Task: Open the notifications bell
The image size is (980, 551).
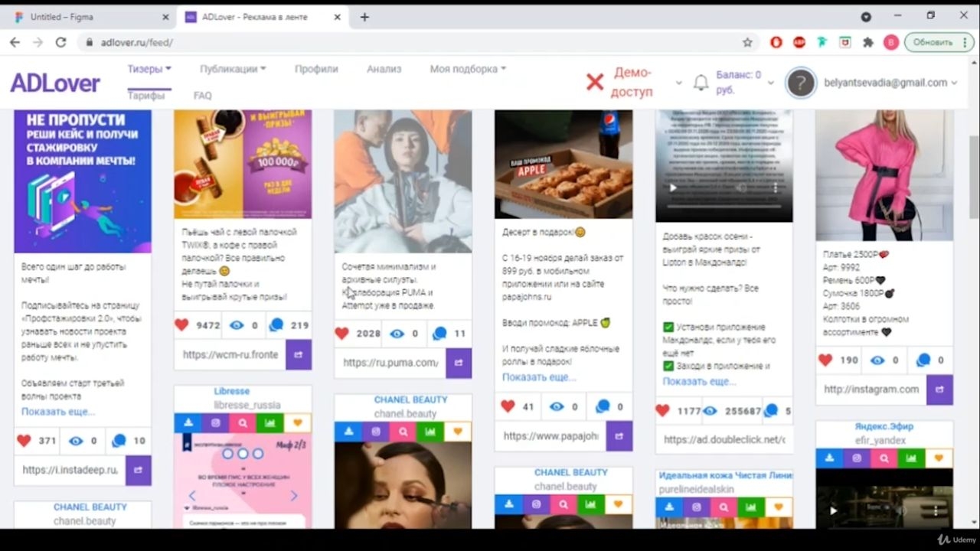Action: [701, 83]
